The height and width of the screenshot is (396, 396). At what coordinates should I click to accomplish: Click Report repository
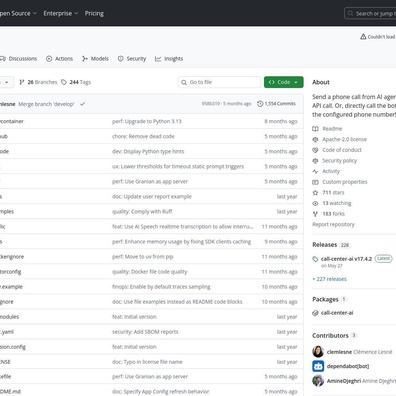tap(333, 224)
